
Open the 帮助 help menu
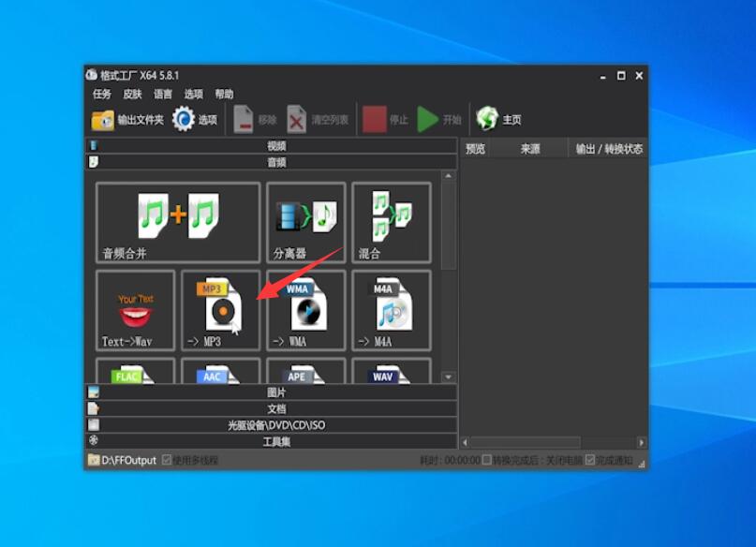pos(224,94)
